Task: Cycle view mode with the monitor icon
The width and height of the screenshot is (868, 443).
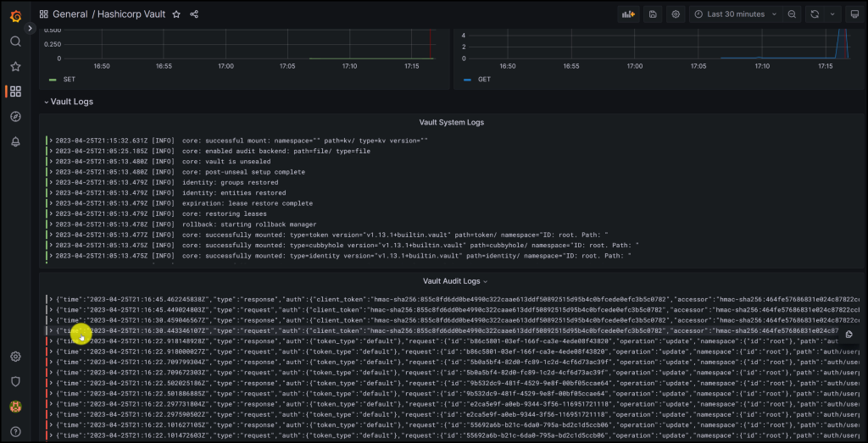Action: pyautogui.click(x=854, y=14)
